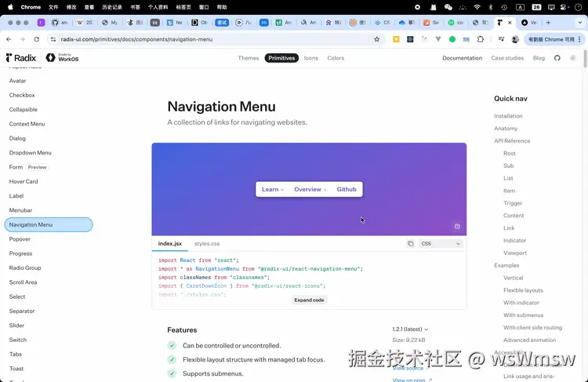Viewport: 588px width, 382px height.
Task: View site information icon in address bar
Action: 53,39
